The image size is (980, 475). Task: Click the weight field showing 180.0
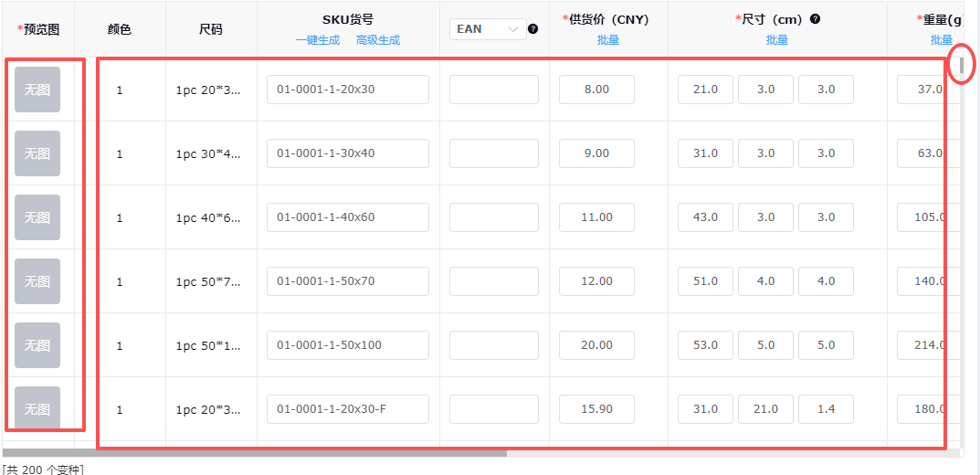click(x=929, y=408)
